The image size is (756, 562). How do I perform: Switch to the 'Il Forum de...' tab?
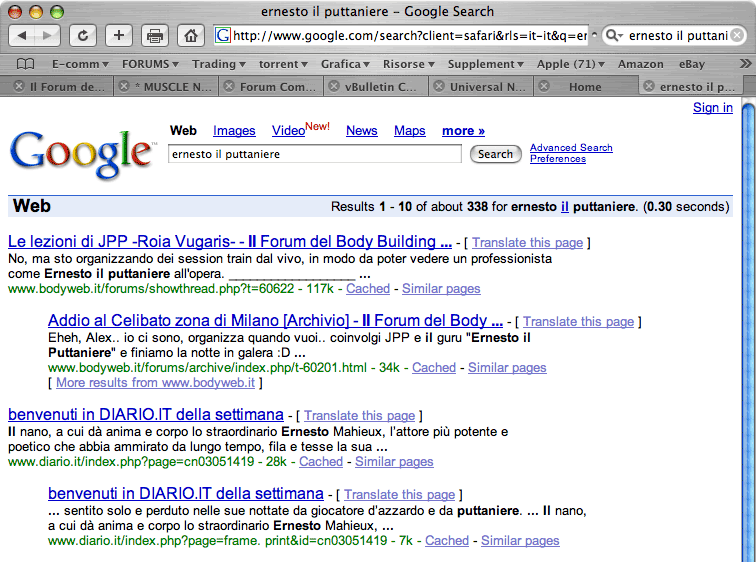pos(67,87)
